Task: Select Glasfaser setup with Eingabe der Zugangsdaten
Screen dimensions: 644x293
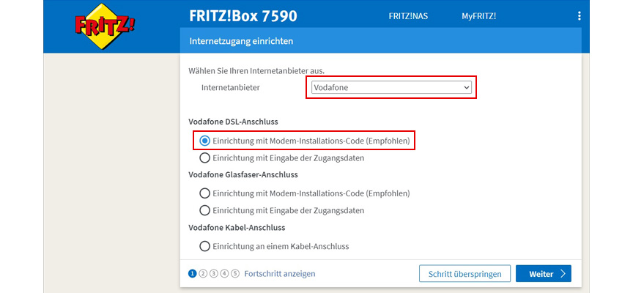Action: (205, 210)
